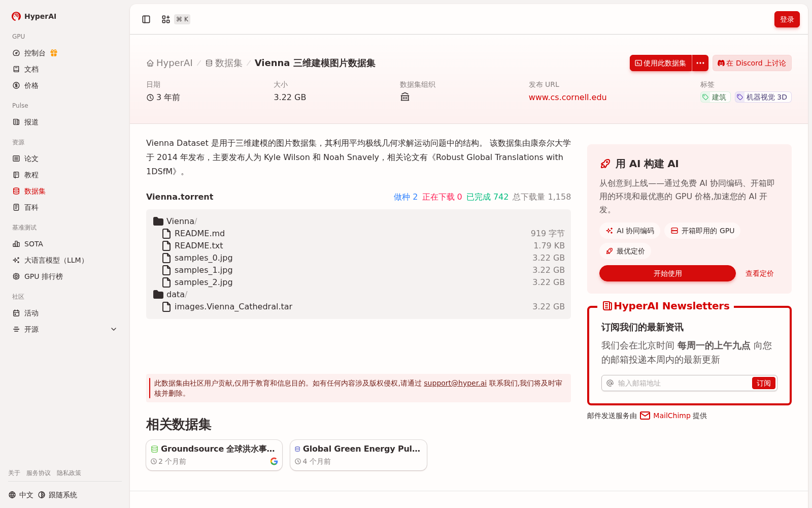The width and height of the screenshot is (812, 508).
Task: Click the data/ folder icon
Action: [158, 295]
